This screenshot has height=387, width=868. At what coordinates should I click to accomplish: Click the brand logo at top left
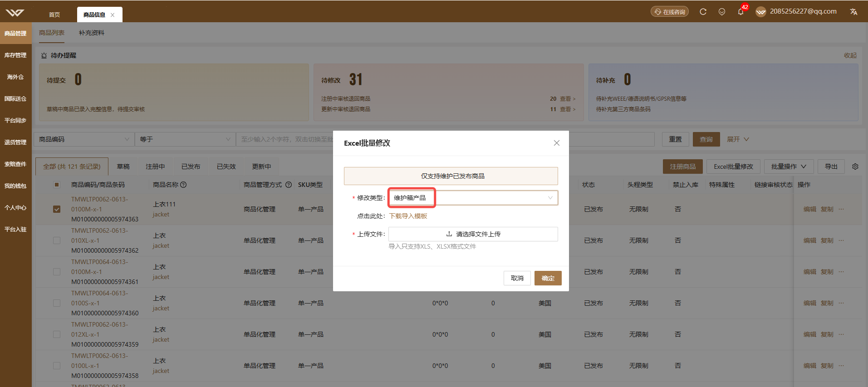15,12
